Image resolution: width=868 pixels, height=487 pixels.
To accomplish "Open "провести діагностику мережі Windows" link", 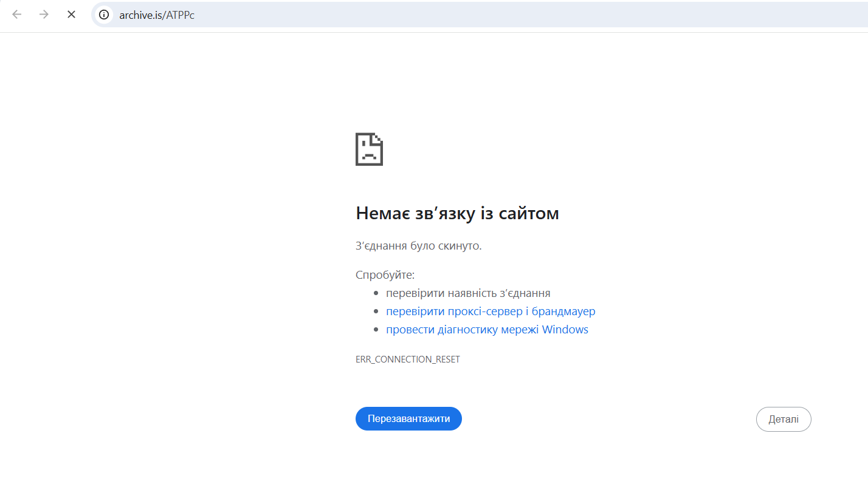I will tap(487, 330).
